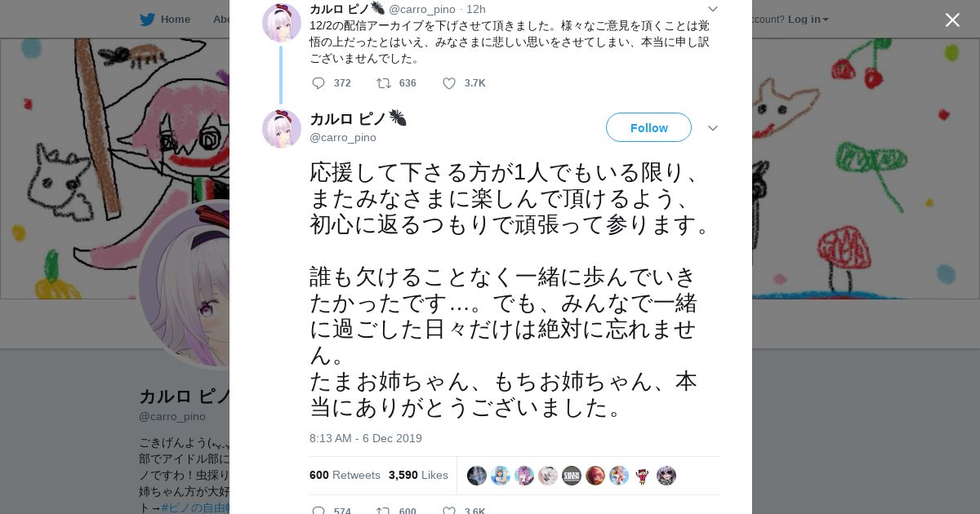980x514 pixels.
Task: Click the Twitter bird Home icon
Action: coord(147,20)
